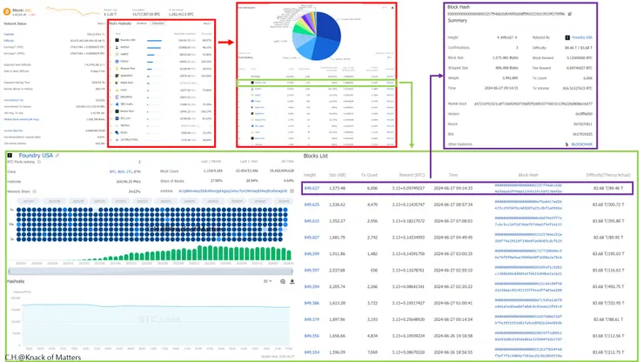This screenshot has width=644, height=362.
Task: Click Braiins Pool icon in Pool's Hashrate list
Action: pos(117,111)
